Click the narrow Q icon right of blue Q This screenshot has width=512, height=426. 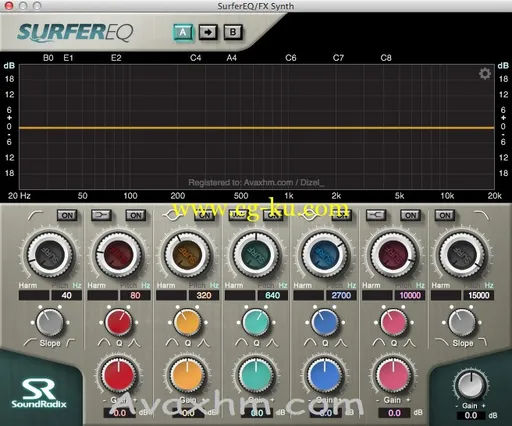[x=340, y=342]
